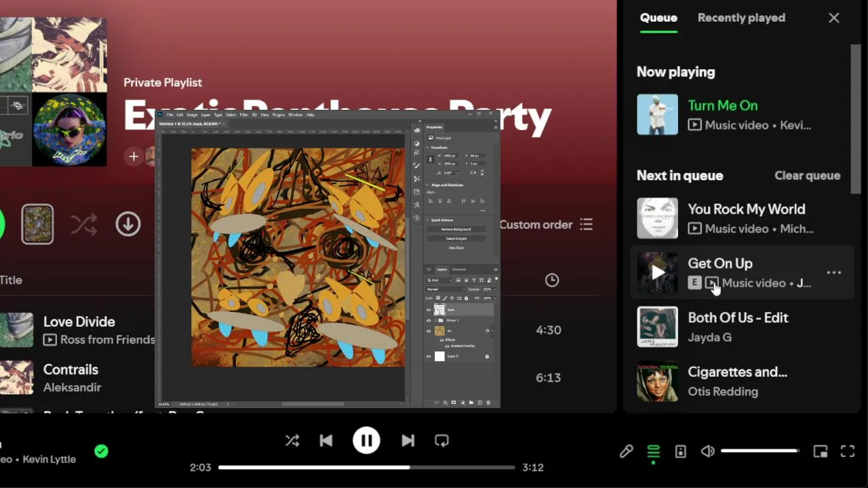Open the Brush Settings panel icon in Photoshop dock
Image resolution: width=868 pixels, height=488 pixels.
[416, 165]
